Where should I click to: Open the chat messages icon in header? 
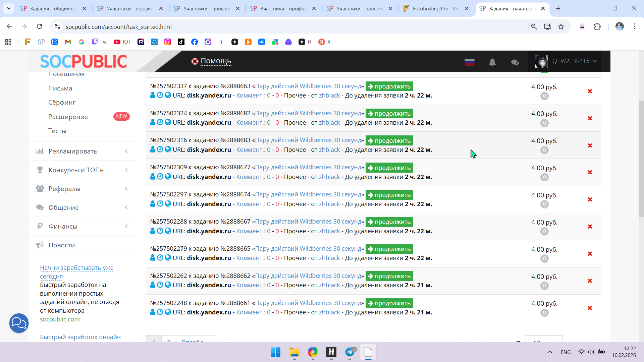pos(515,62)
